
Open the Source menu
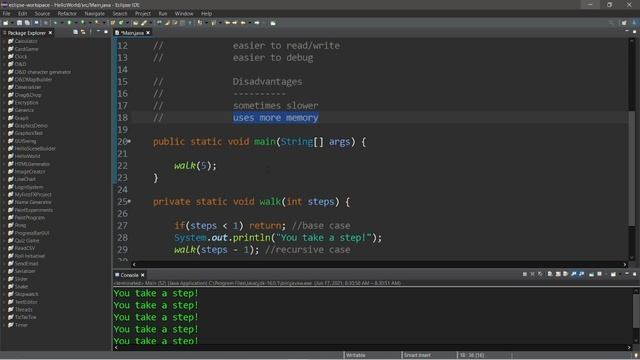(x=42, y=13)
